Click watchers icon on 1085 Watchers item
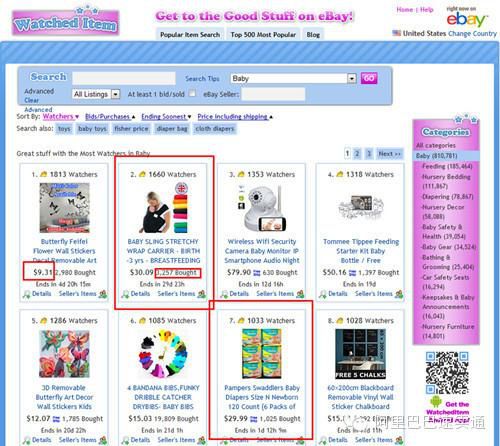This screenshot has height=446, width=500. pos(142,320)
